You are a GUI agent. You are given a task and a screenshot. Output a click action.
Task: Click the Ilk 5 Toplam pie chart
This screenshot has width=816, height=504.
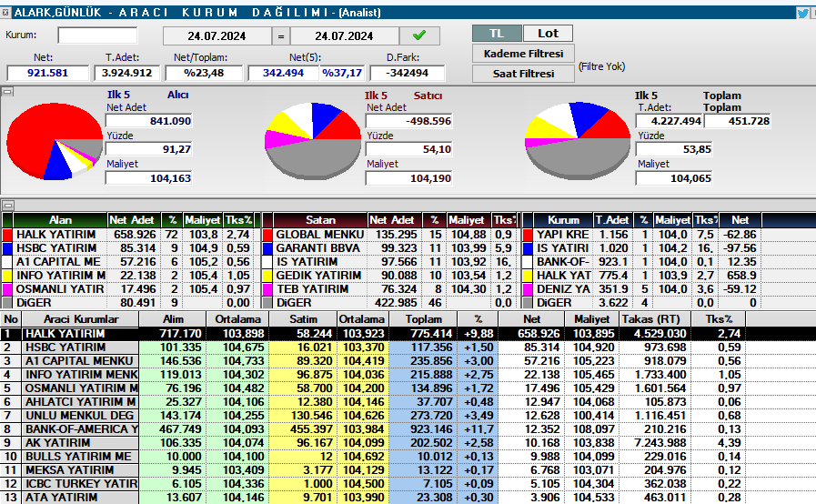coord(578,142)
